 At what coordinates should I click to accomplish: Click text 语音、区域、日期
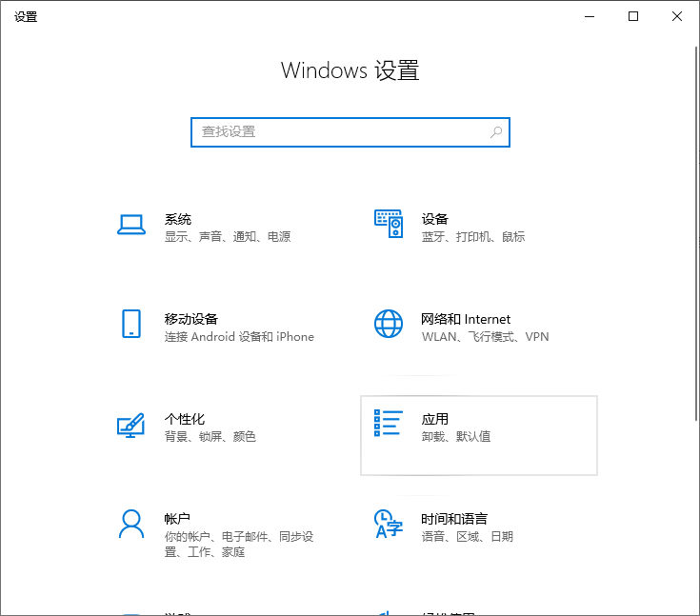[x=468, y=536]
